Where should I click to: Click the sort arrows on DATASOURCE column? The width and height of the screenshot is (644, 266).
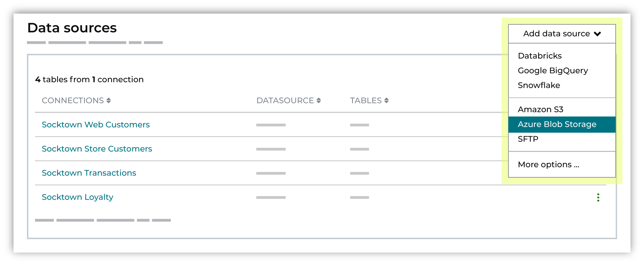coord(319,100)
